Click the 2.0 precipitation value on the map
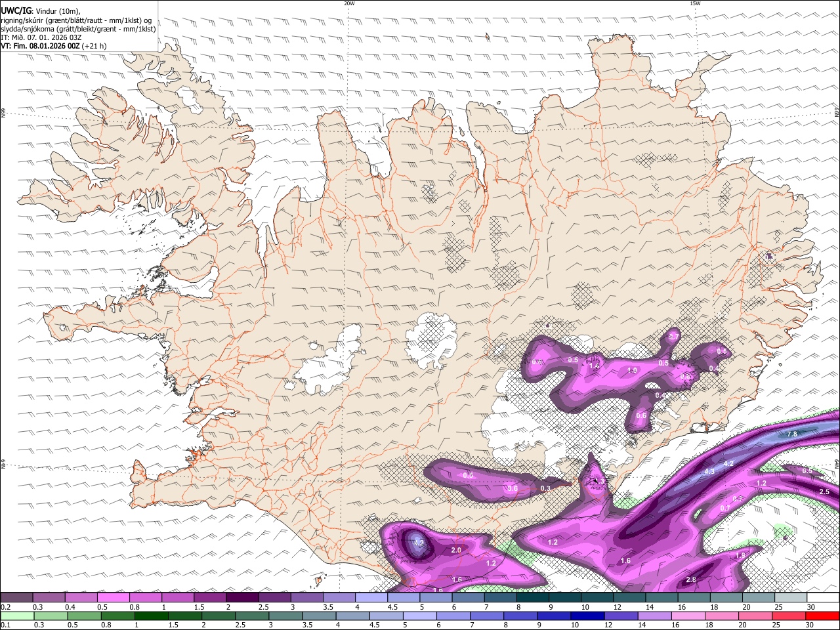Image resolution: width=840 pixels, height=630 pixels. click(x=456, y=550)
